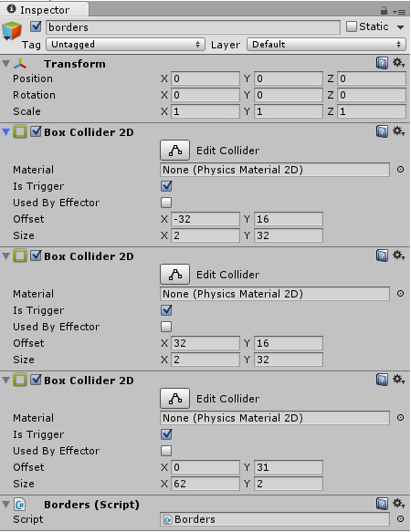Pick material for first Box Collider 2D
The width and height of the screenshot is (411, 532).
tap(400, 170)
